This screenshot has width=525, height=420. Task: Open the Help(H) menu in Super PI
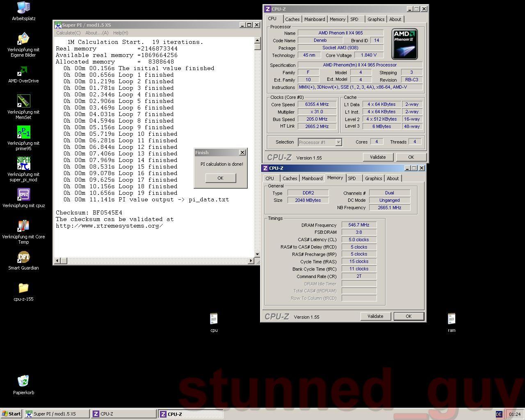click(121, 33)
